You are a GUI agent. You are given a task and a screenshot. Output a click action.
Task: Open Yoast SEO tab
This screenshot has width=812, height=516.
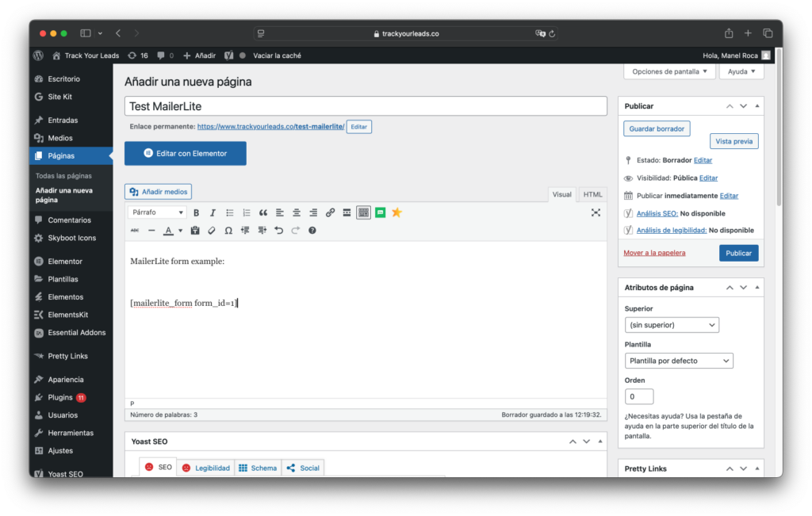click(159, 468)
